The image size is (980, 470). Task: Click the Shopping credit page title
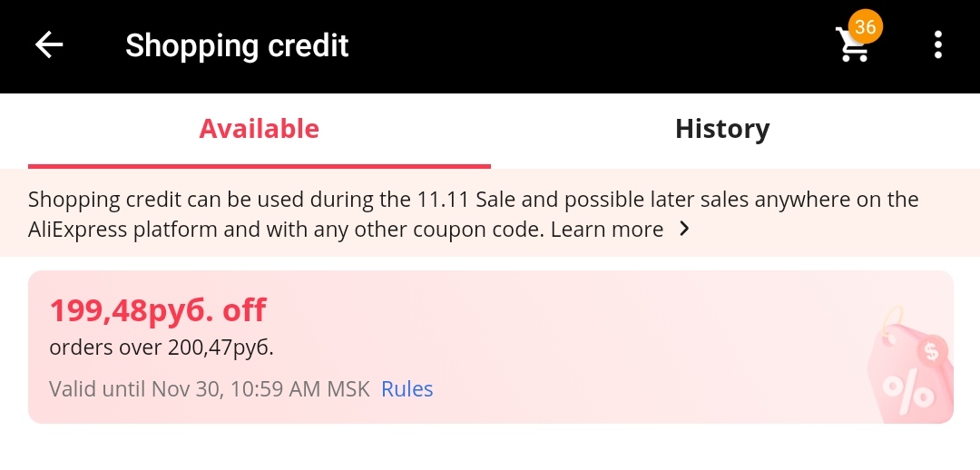coord(237,45)
